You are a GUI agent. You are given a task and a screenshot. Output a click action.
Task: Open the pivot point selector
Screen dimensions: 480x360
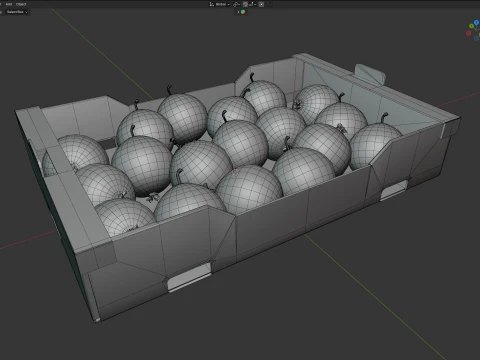(x=236, y=4)
